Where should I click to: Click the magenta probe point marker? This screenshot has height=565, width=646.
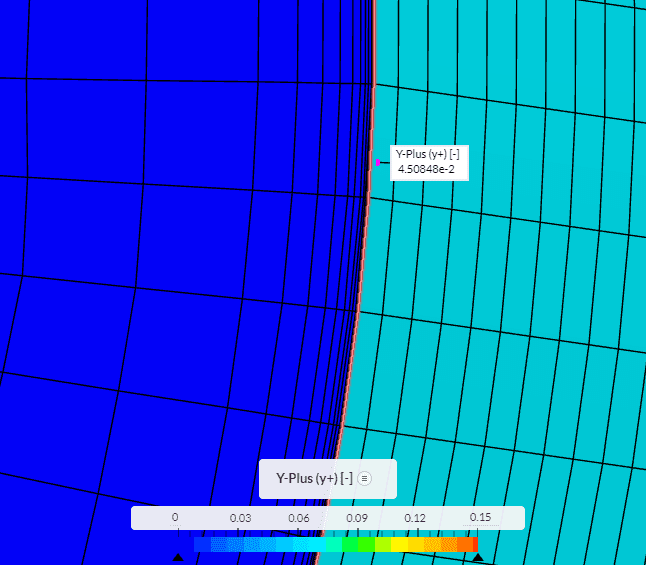378,162
